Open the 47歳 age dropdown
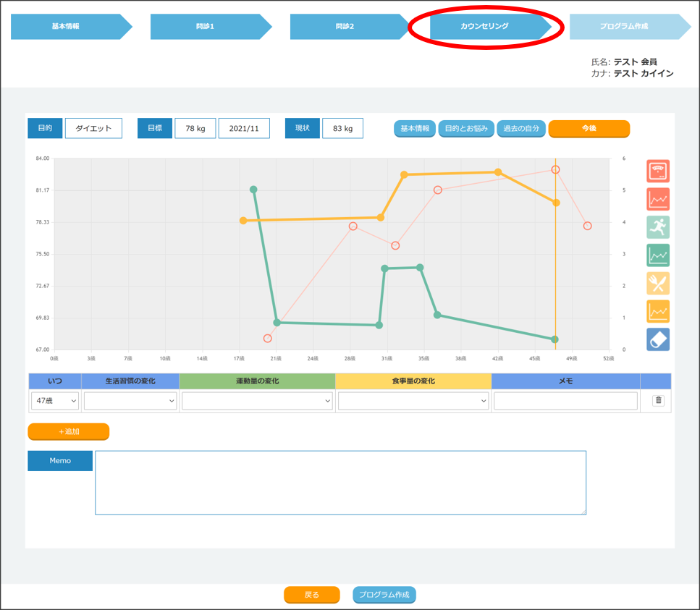The image size is (700, 610). pos(55,401)
